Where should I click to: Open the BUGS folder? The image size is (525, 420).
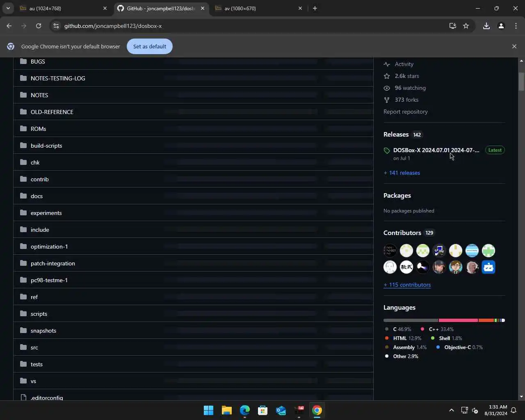point(38,62)
